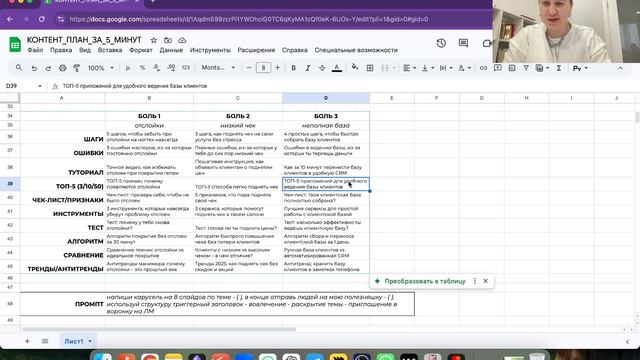Screen dimensions: 640x360
Task: Open horizontal align dropdown
Action: 409,68
